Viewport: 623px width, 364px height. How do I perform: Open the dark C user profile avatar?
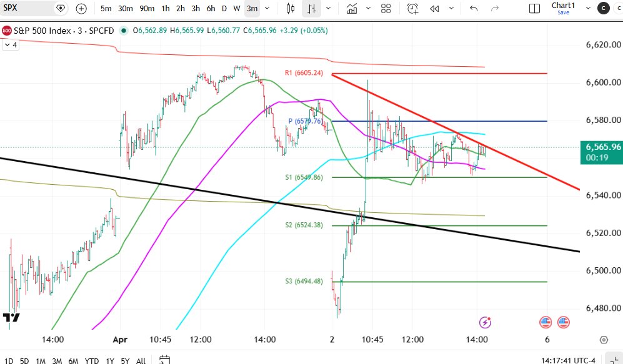click(604, 8)
